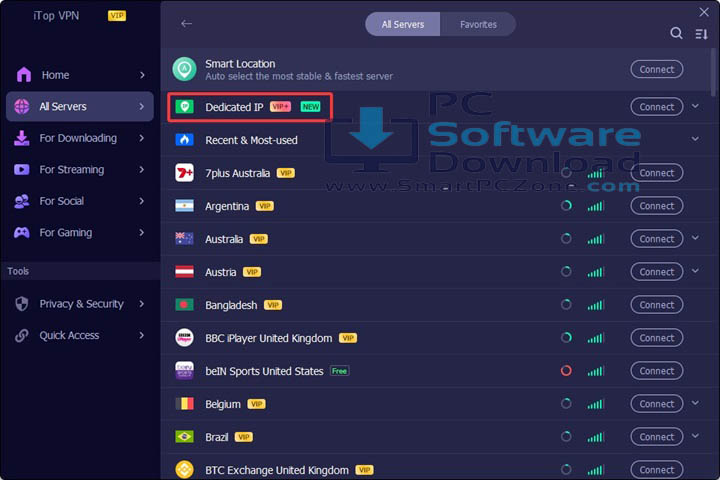The image size is (720, 480).
Task: Connect to 7plus Australia
Action: 657,173
